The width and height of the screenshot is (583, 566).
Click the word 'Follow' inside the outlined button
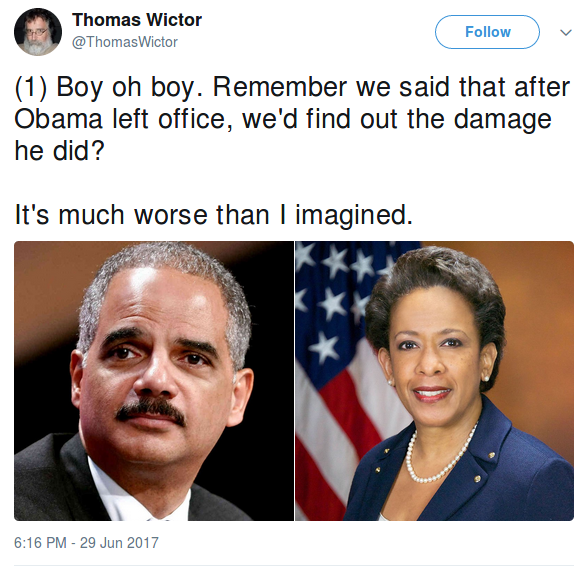(x=488, y=32)
